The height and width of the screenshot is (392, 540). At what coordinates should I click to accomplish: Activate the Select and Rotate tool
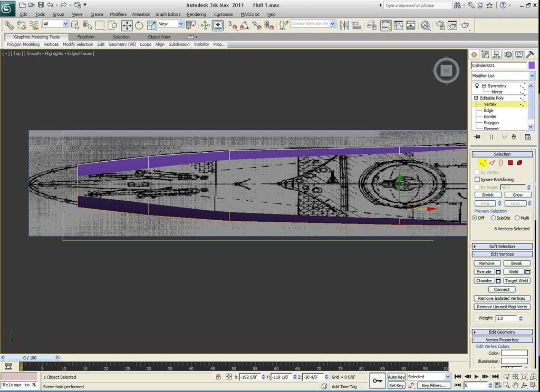click(x=139, y=25)
